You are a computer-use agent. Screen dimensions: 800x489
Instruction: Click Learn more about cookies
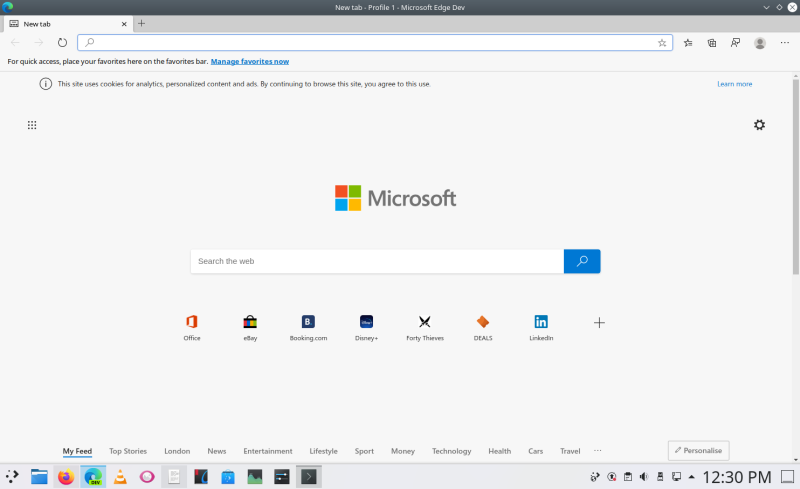pyautogui.click(x=734, y=84)
